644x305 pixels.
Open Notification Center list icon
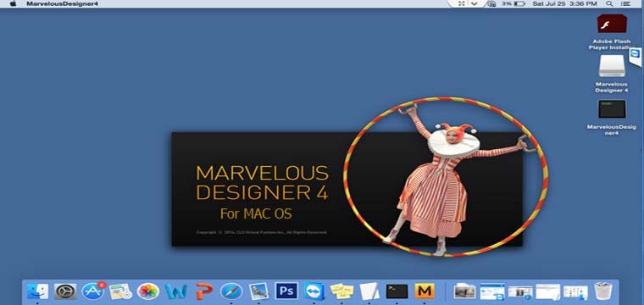point(625,3)
